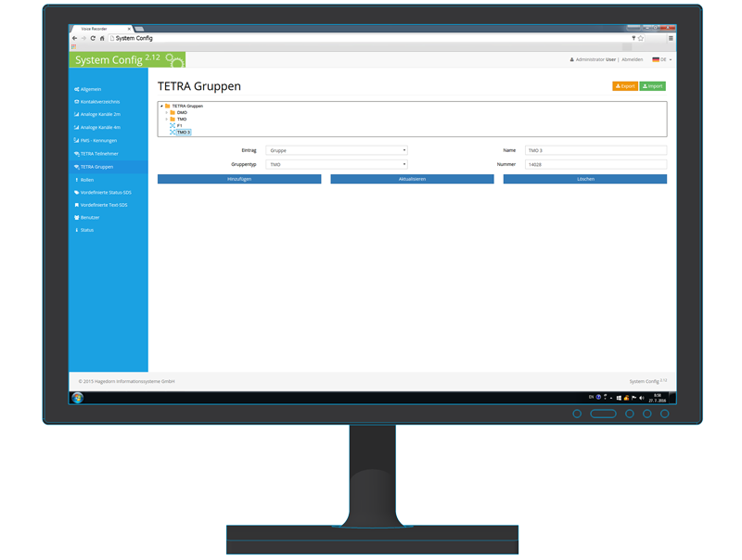Viewport: 742px width, 560px height.
Task: Collapse the TETRA Gruppen root folder
Action: [161, 106]
